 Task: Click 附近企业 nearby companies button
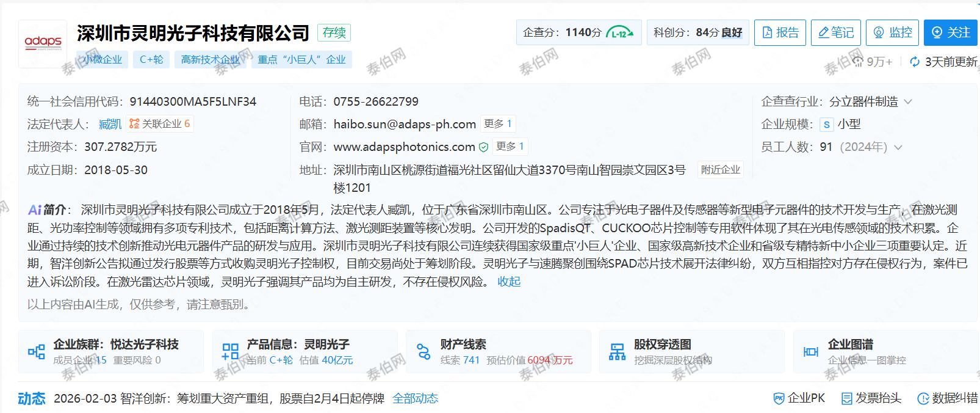(720, 170)
